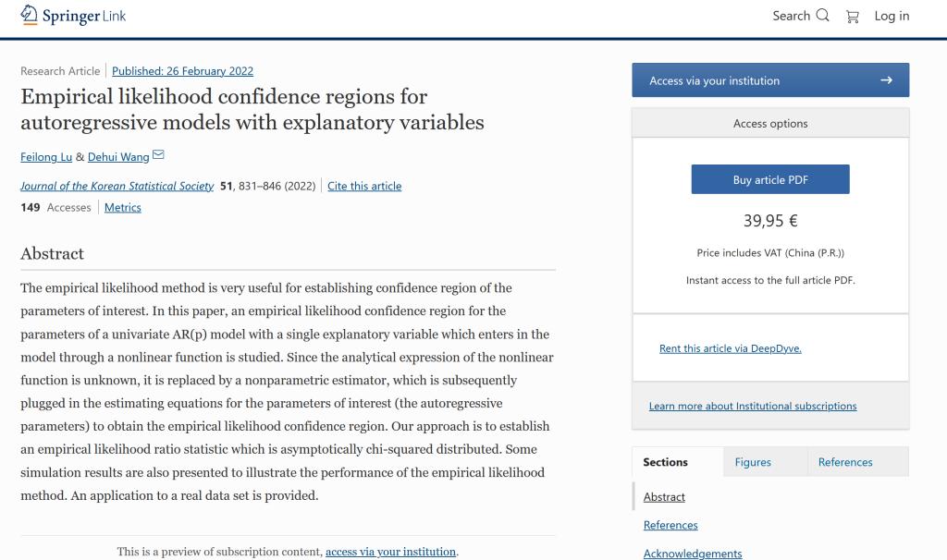Select the Sections tab
This screenshot has height=560, width=947.
coord(666,462)
